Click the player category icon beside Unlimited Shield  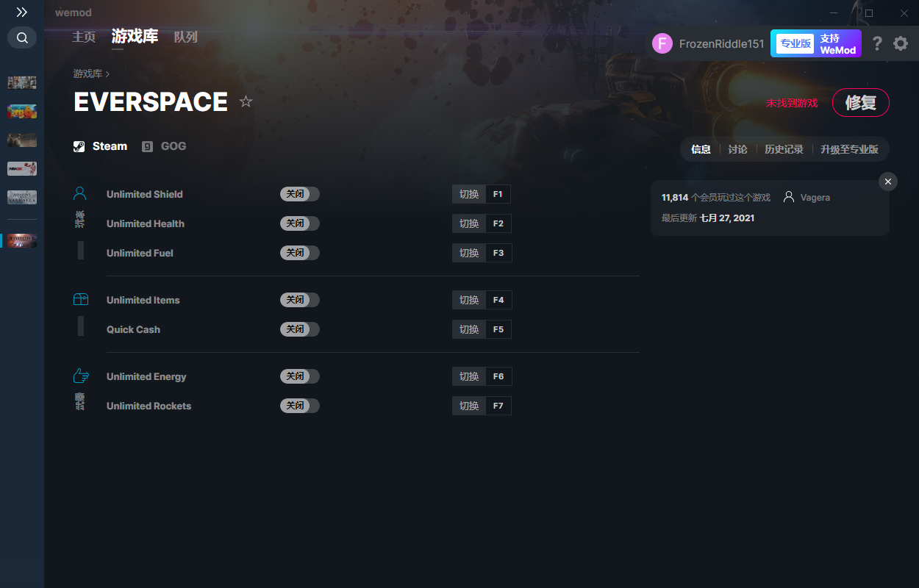point(80,193)
